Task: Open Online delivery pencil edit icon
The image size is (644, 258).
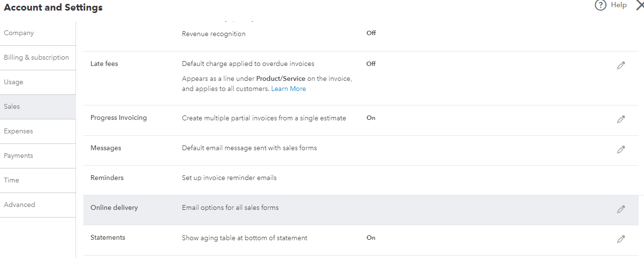Action: (x=621, y=209)
